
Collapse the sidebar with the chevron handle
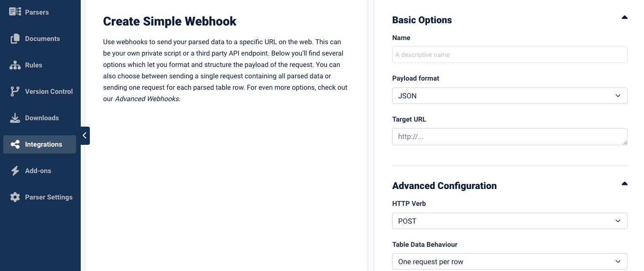point(85,135)
